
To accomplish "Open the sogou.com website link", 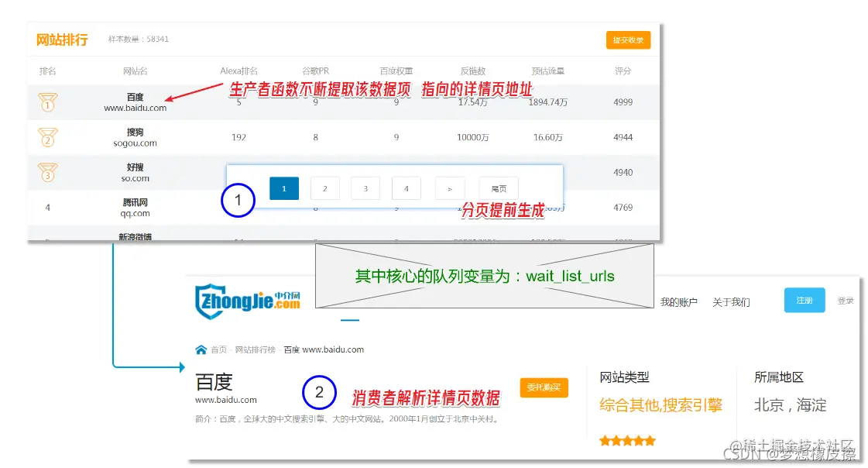I will (136, 143).
